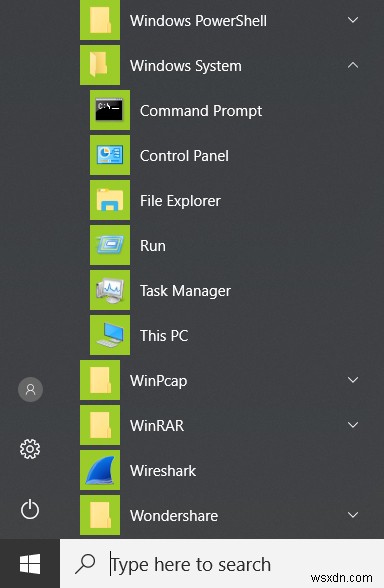Select the Control Panel label

coord(184,156)
